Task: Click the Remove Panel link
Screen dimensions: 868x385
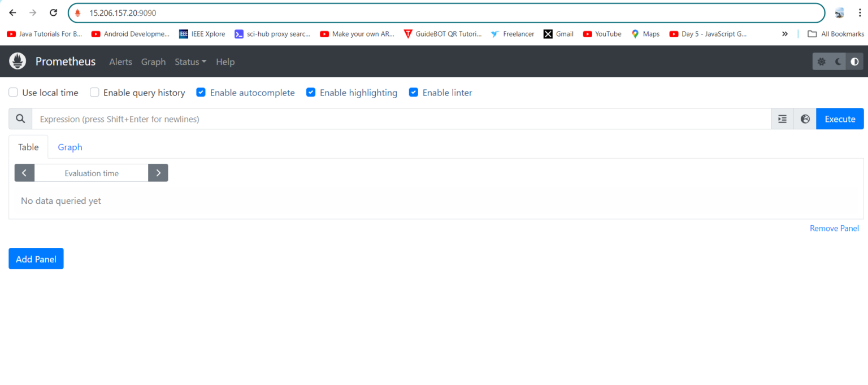Action: click(834, 228)
